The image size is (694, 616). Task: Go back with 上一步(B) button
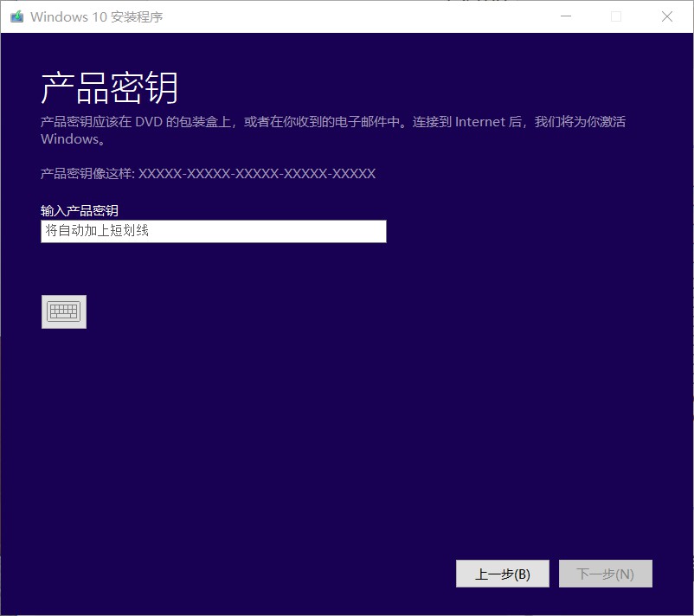click(503, 574)
